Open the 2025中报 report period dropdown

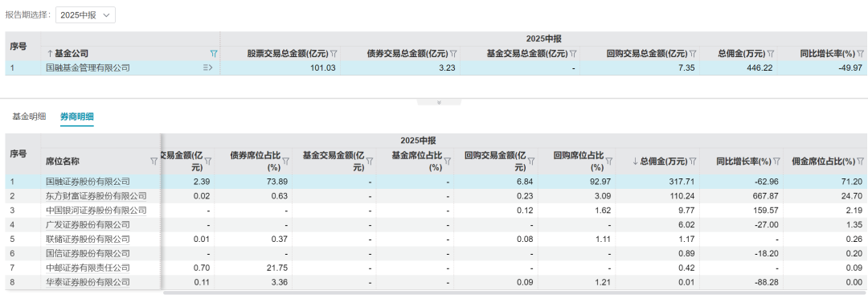tap(85, 15)
